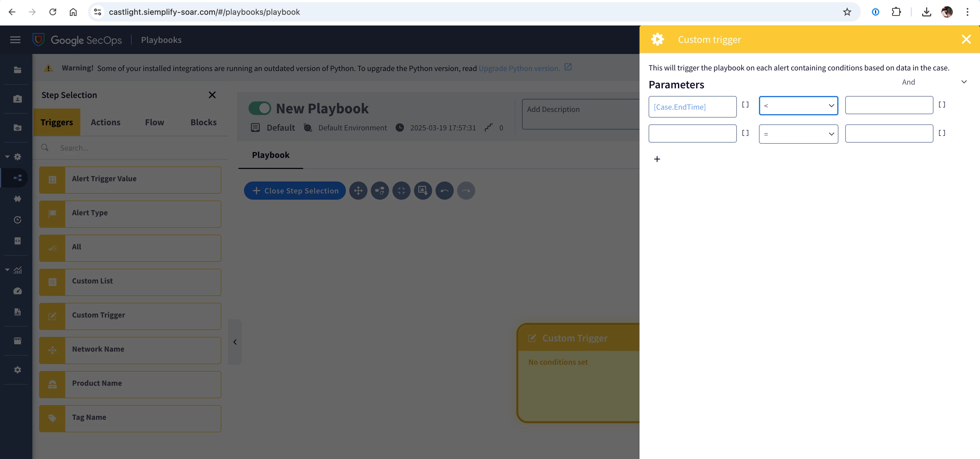Select the Network Name trigger
The image size is (980, 459).
click(130, 350)
